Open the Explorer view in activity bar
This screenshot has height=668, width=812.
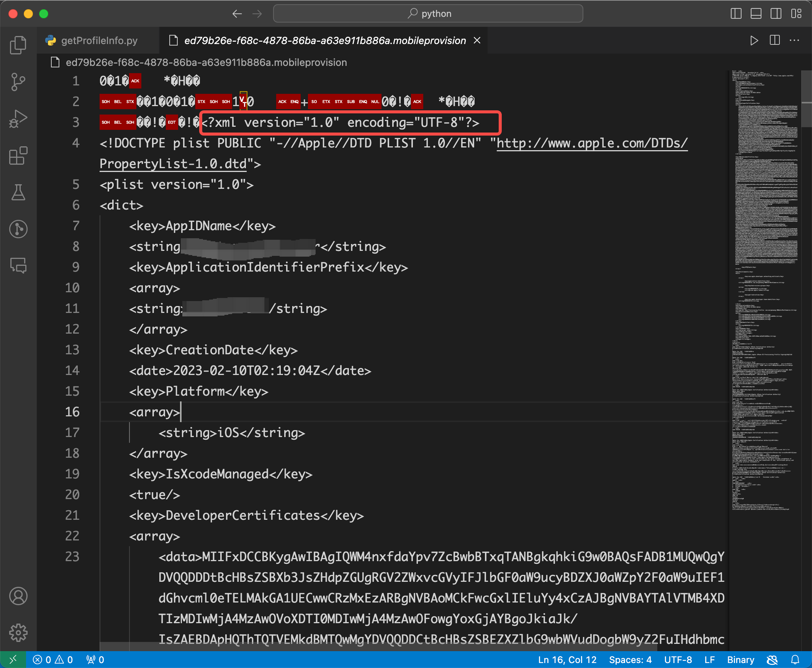[x=18, y=45]
